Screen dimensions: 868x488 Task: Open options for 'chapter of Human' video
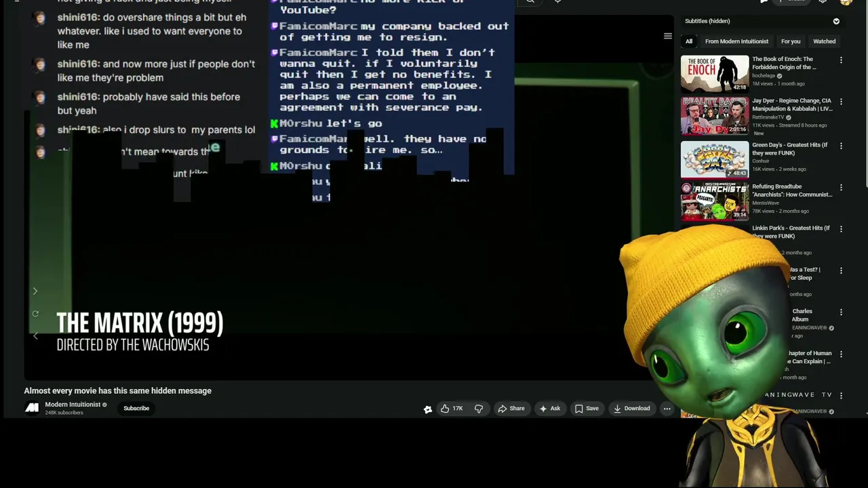841,354
